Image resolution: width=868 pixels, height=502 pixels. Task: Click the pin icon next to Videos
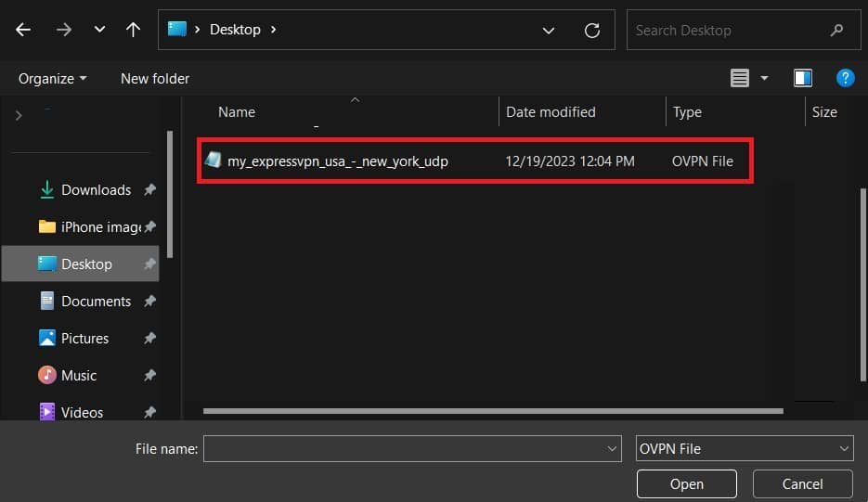click(x=149, y=412)
